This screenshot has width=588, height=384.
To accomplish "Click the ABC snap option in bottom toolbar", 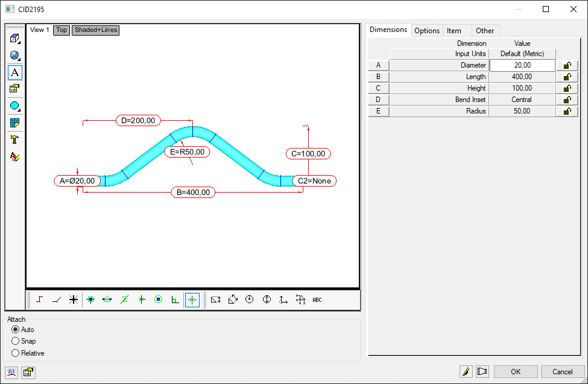I will click(x=317, y=299).
